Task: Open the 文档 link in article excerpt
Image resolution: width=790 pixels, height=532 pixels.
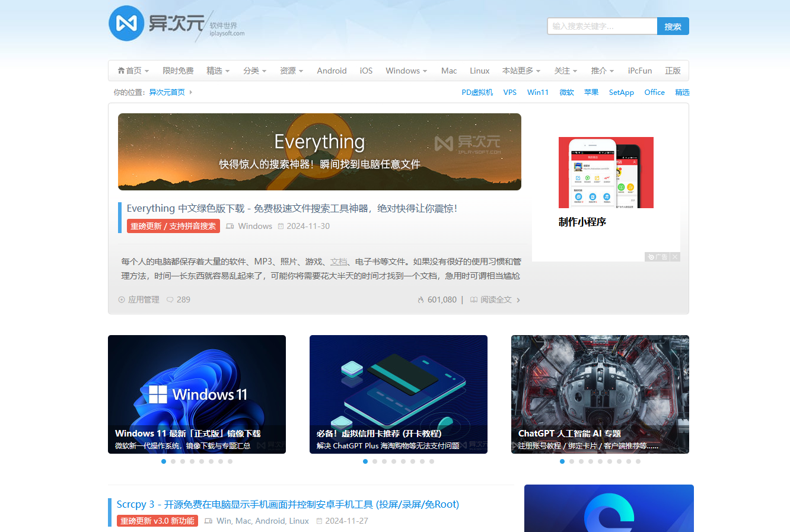Action: (x=339, y=262)
